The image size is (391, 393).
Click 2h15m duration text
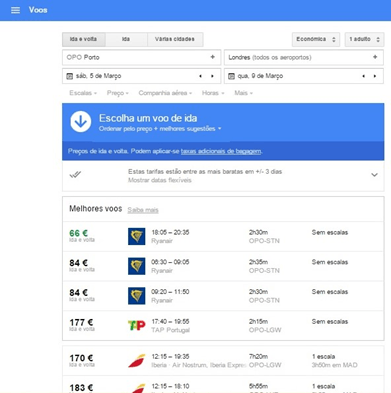click(x=258, y=322)
